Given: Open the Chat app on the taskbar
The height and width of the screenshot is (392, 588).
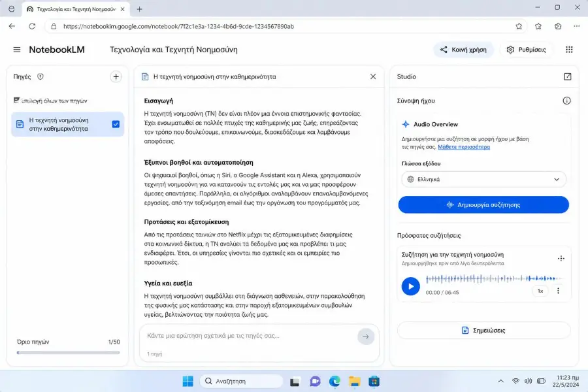Looking at the screenshot, I should (x=315, y=382).
